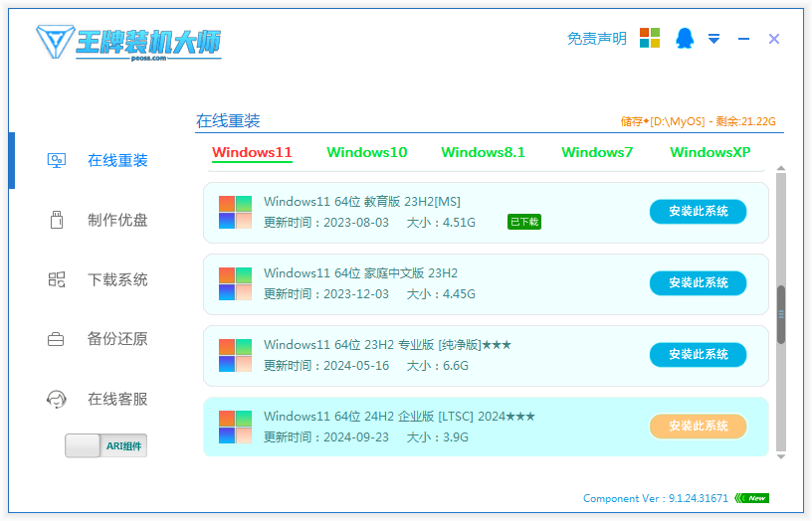Select 备份还原 in the sidebar
Image resolution: width=812 pixels, height=521 pixels.
117,339
